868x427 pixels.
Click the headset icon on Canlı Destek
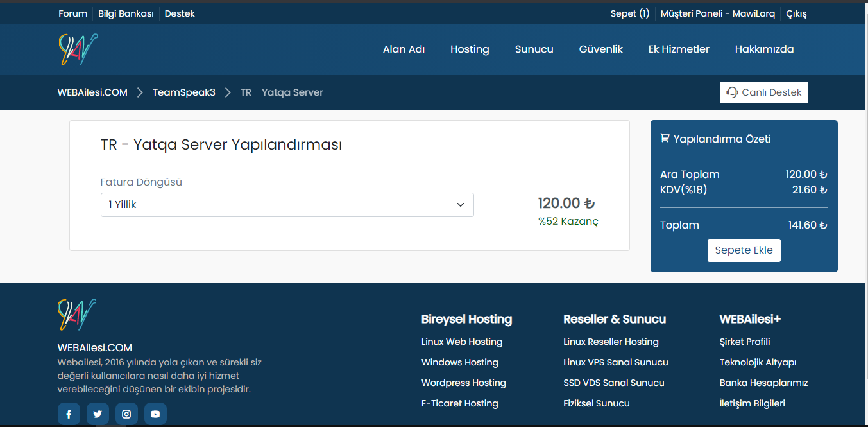tap(732, 92)
